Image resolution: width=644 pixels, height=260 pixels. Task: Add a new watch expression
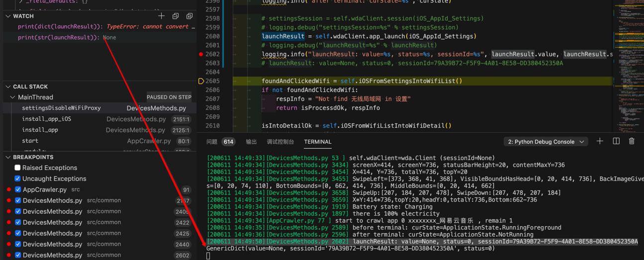coord(161,16)
